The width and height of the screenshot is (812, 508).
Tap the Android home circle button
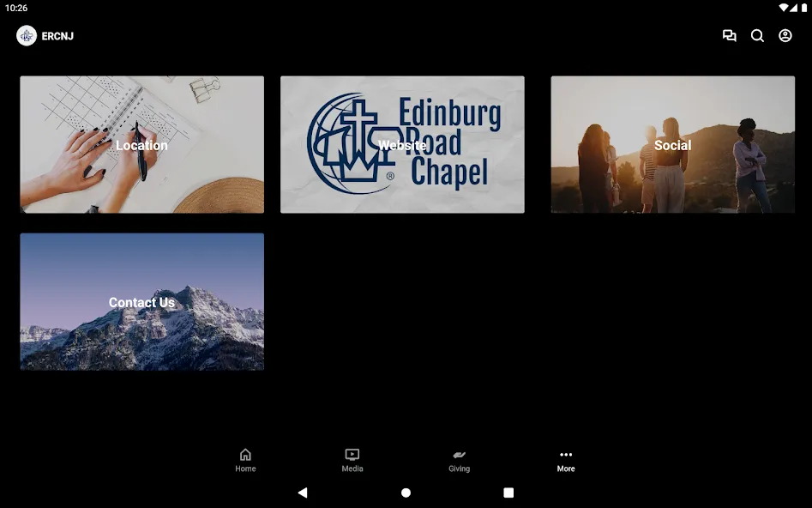[x=406, y=493]
